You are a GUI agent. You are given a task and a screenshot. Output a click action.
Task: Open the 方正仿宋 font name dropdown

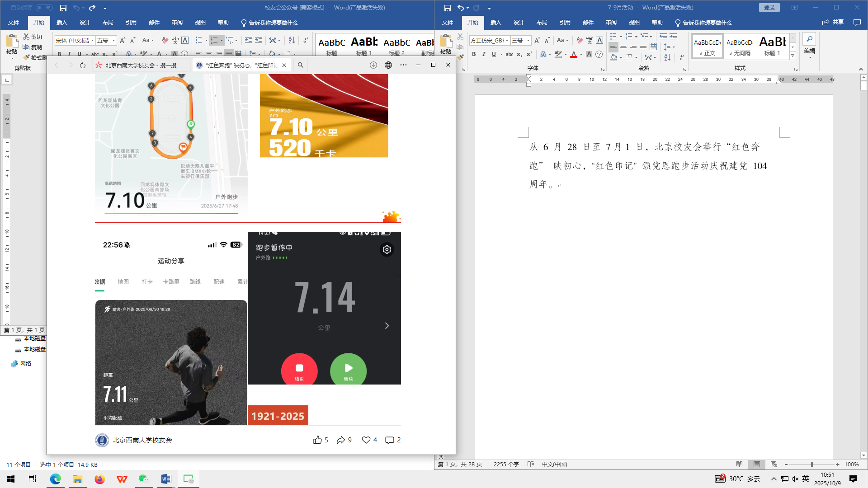[507, 41]
